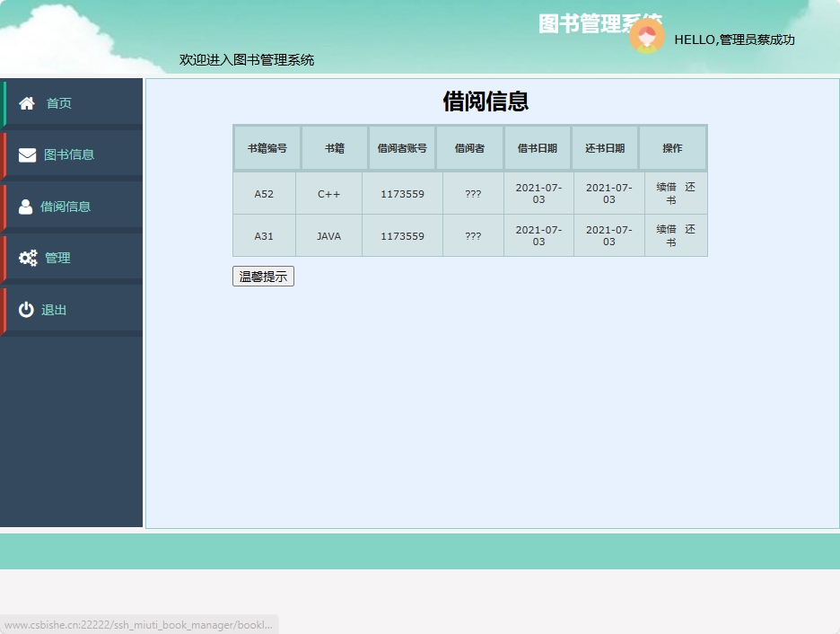840x634 pixels.
Task: Click the envelope icon next to 图书信息
Action: click(x=27, y=154)
